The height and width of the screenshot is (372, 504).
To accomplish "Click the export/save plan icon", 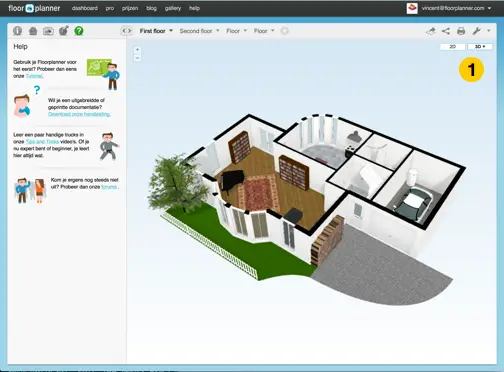I will click(431, 31).
